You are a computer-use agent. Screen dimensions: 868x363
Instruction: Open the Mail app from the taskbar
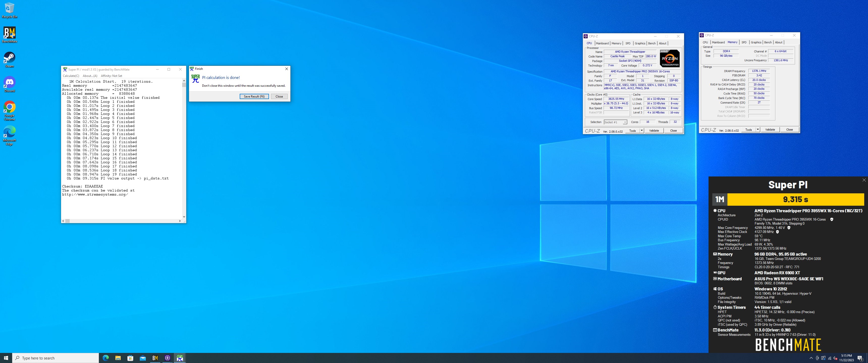click(143, 358)
